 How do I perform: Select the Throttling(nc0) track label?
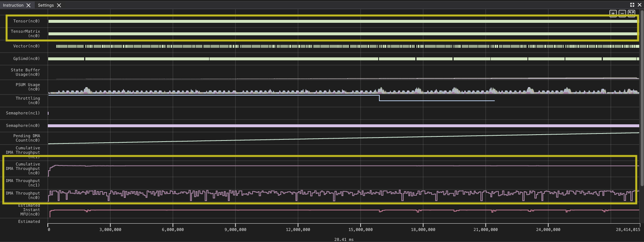click(28, 100)
